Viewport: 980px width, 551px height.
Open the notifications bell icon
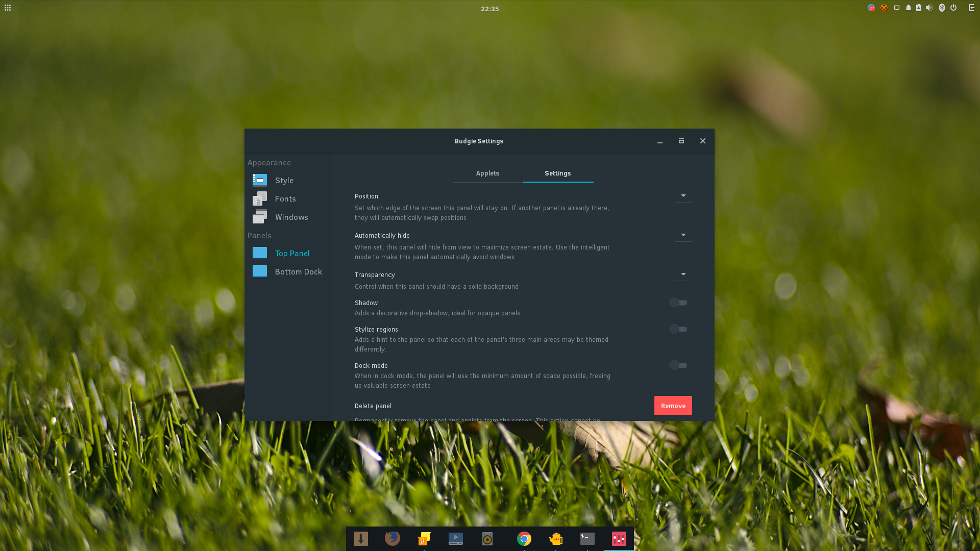click(909, 8)
